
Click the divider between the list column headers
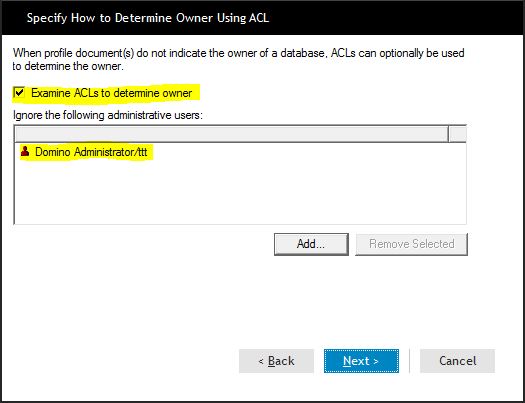tap(448, 134)
